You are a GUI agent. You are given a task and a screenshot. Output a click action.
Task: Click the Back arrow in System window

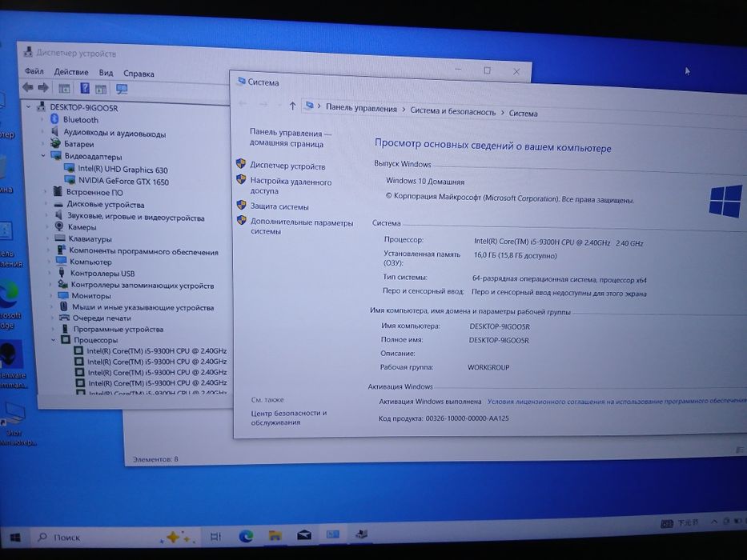tap(243, 103)
